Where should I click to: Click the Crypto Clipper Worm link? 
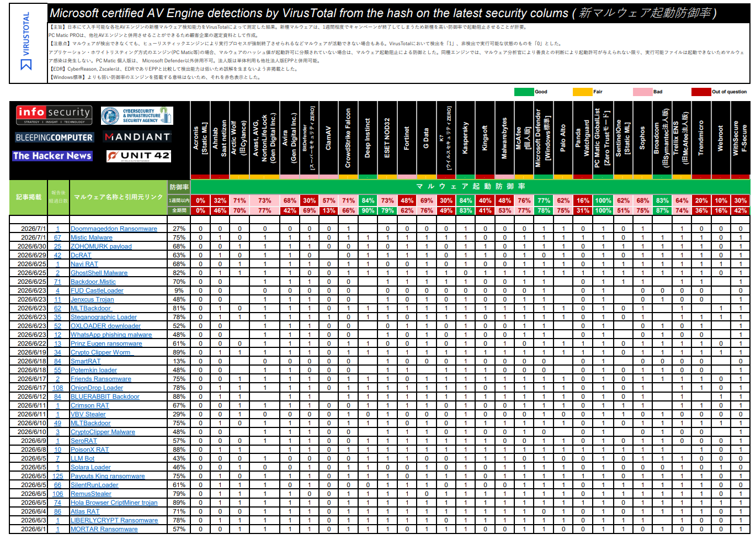pos(100,352)
